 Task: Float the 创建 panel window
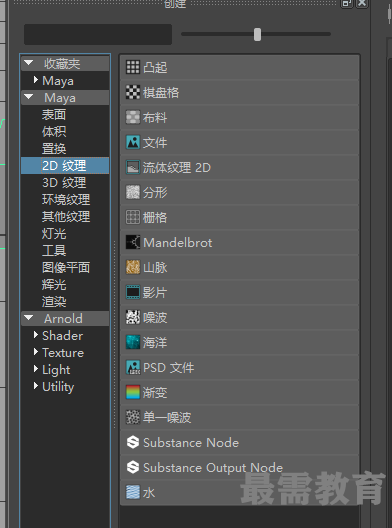point(347,3)
